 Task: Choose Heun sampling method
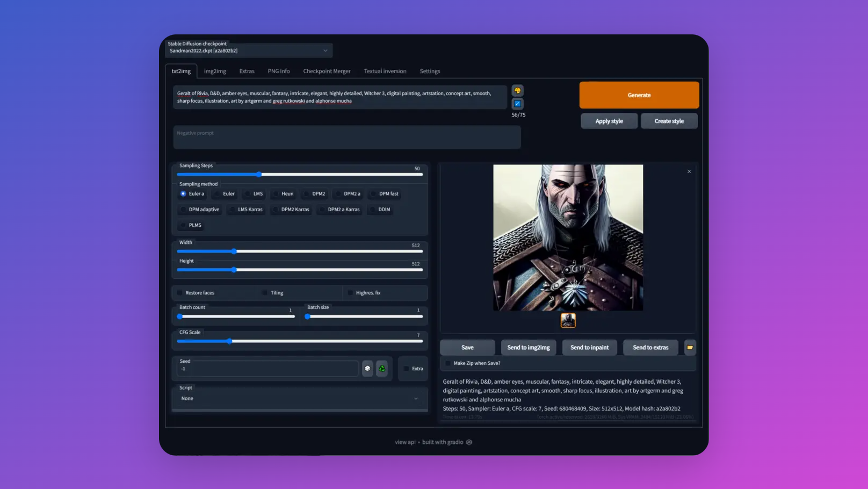pos(284,194)
